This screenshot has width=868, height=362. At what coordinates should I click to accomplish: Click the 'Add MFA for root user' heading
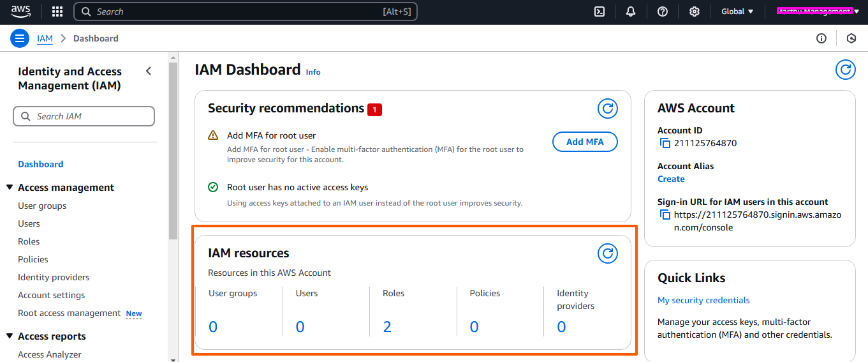click(272, 135)
